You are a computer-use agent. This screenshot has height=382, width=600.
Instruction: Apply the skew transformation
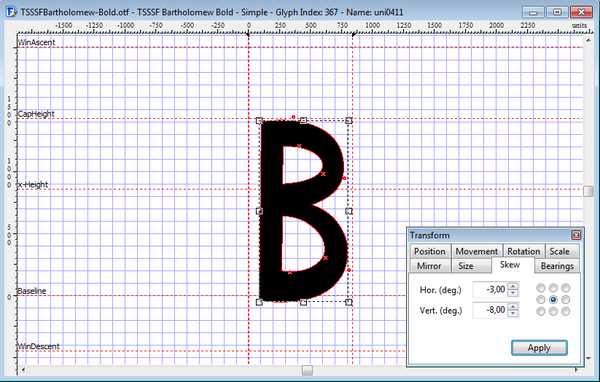[x=539, y=348]
